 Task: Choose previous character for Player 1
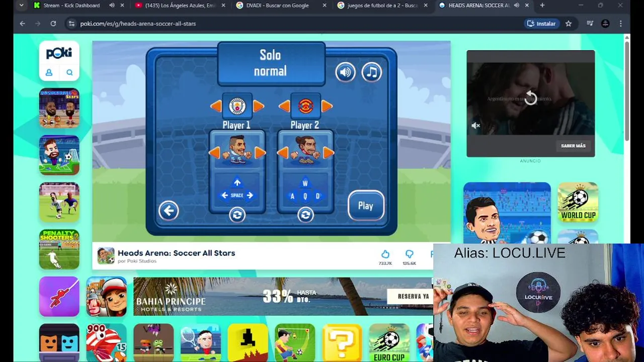(214, 152)
